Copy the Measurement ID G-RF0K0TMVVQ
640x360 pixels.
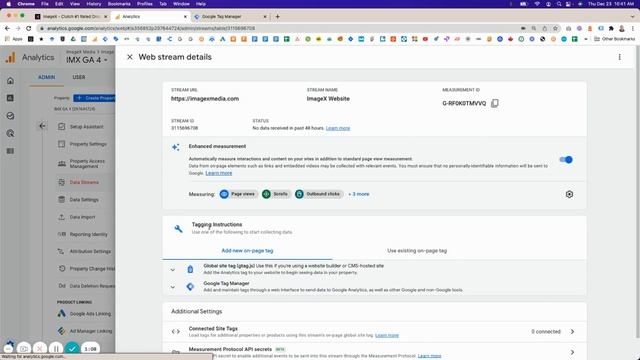[495, 103]
